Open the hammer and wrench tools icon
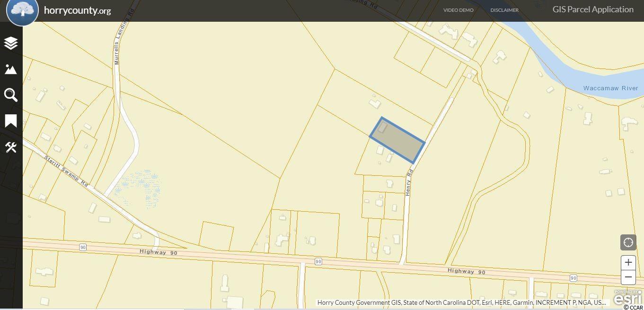The width and height of the screenshot is (644, 310). click(x=11, y=147)
